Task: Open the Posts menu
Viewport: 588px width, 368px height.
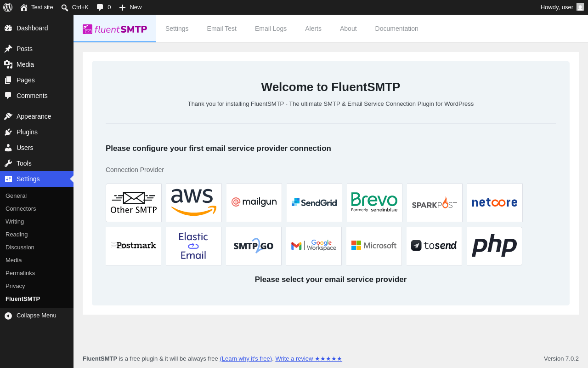Action: [37, 49]
